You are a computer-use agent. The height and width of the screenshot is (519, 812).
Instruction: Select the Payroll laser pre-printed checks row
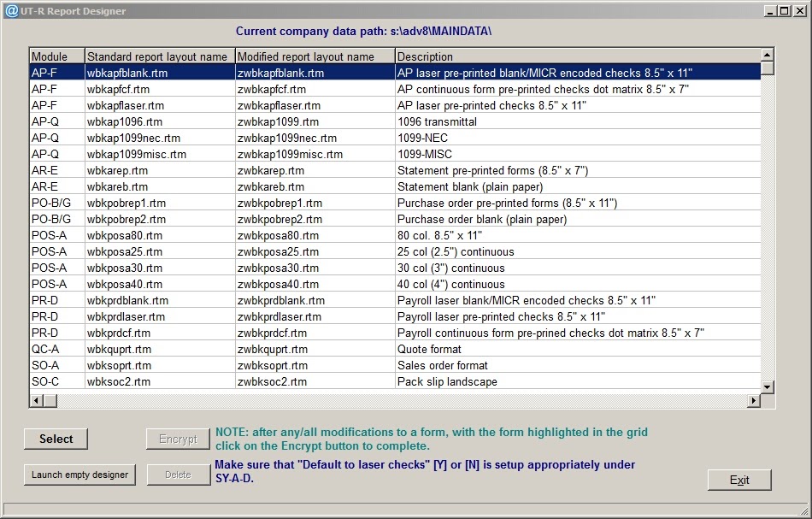(x=256, y=316)
